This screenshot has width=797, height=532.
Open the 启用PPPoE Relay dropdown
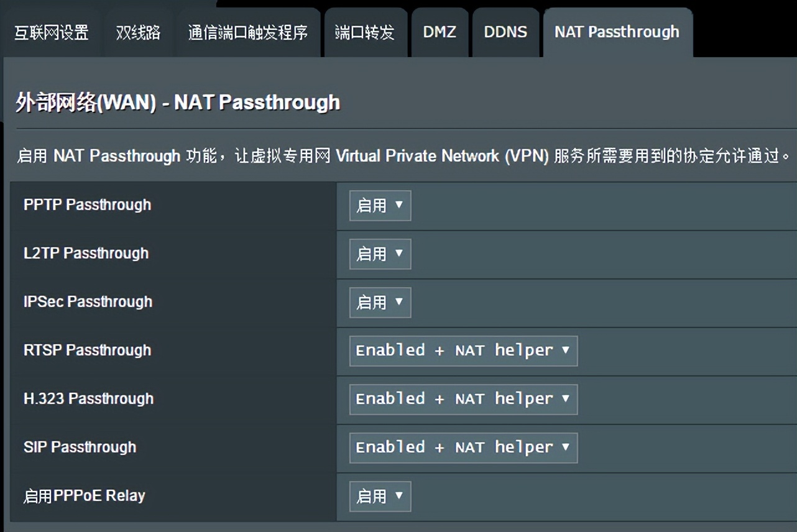pos(380,497)
